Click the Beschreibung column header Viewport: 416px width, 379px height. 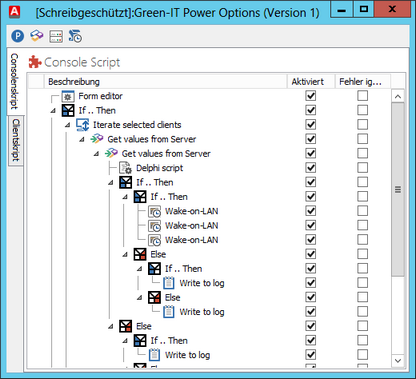click(166, 82)
